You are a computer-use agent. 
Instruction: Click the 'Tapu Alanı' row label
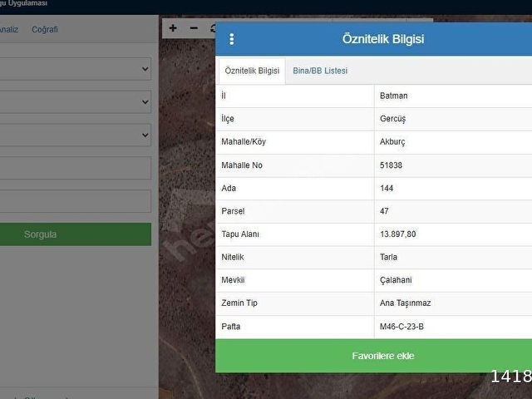(x=240, y=234)
